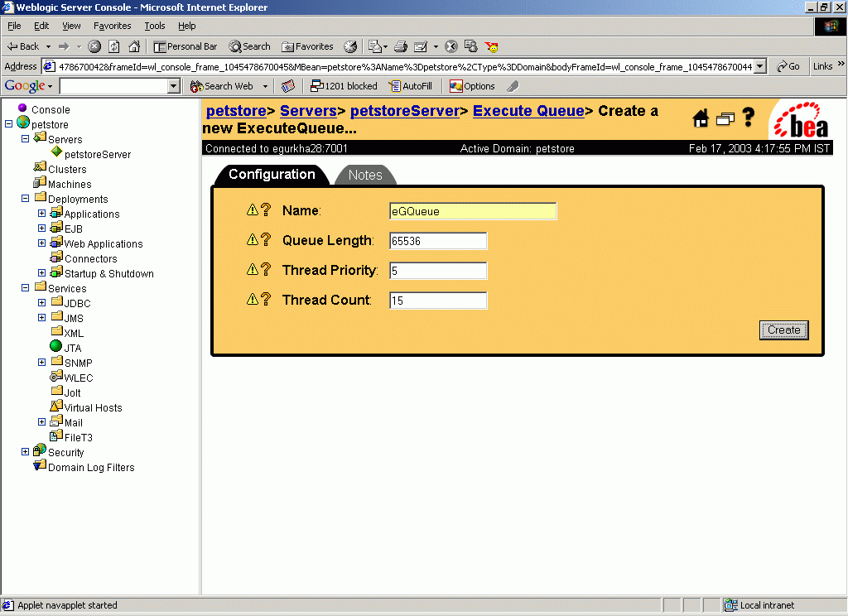Select Clusters in the navigation tree
The width and height of the screenshot is (848, 616).
pyautogui.click(x=67, y=169)
